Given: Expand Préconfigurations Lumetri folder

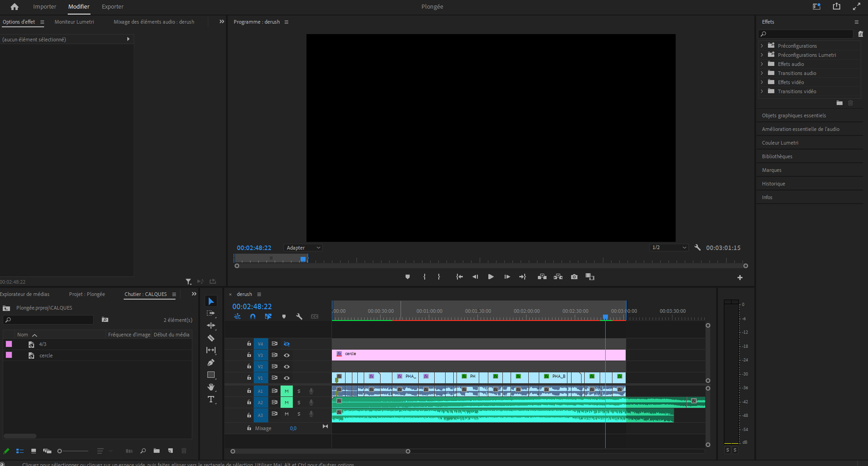Looking at the screenshot, I should [x=762, y=55].
